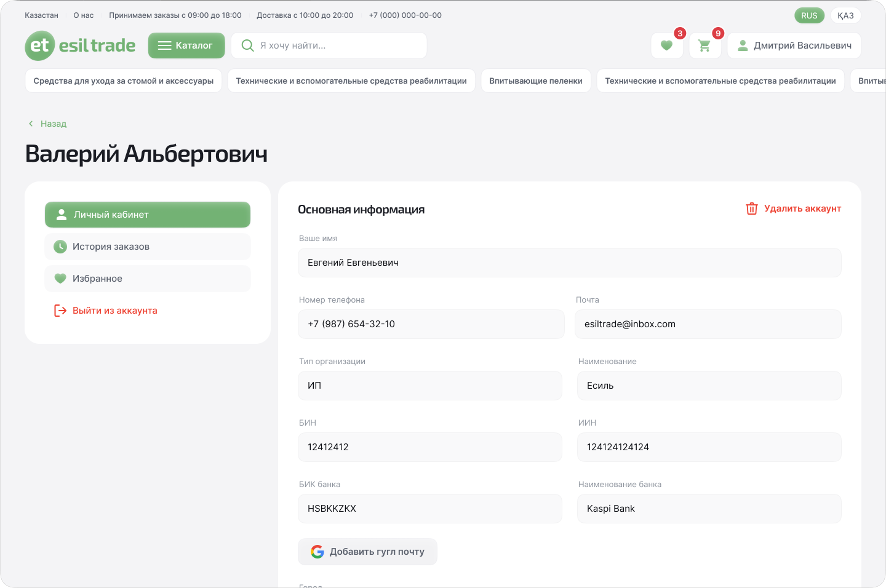Click the clock icon for order history
Screen dimensions: 886x588
coord(60,247)
